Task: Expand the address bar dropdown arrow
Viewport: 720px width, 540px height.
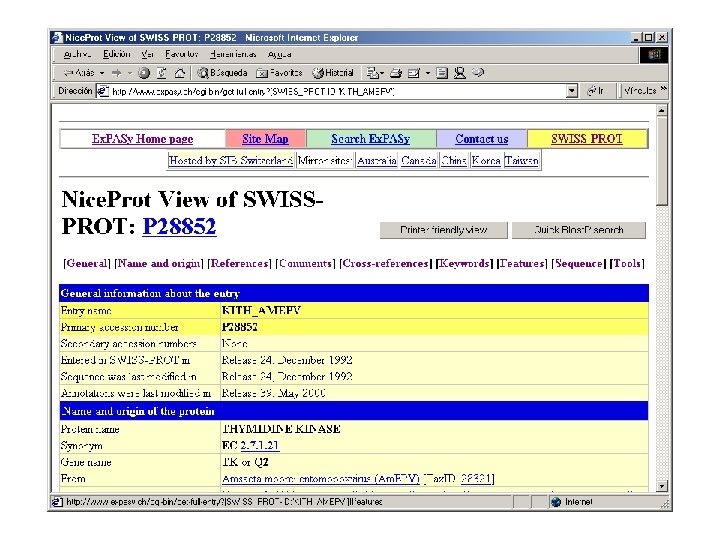Action: [572, 91]
